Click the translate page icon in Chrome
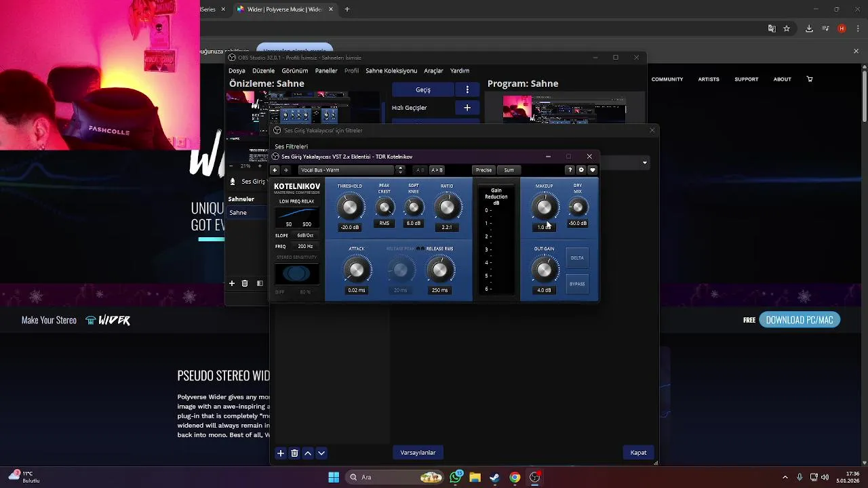This screenshot has height=488, width=868. coord(772,28)
